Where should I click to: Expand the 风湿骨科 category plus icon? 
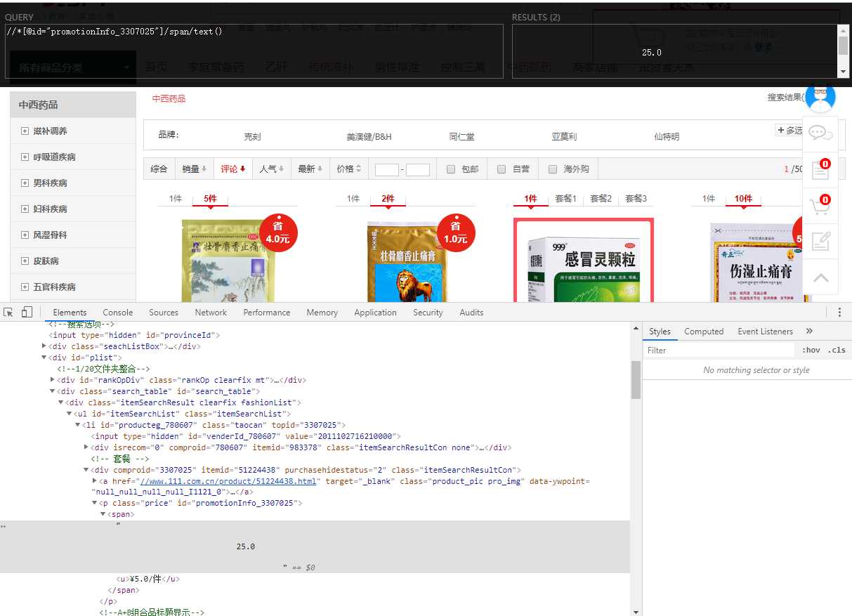point(25,235)
